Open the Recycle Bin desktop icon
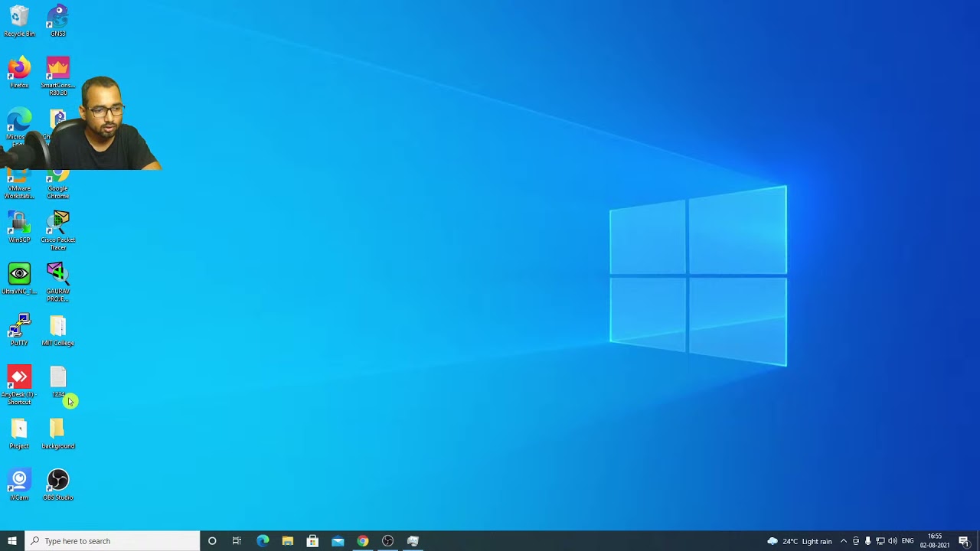Image resolution: width=980 pixels, height=551 pixels. point(19,21)
